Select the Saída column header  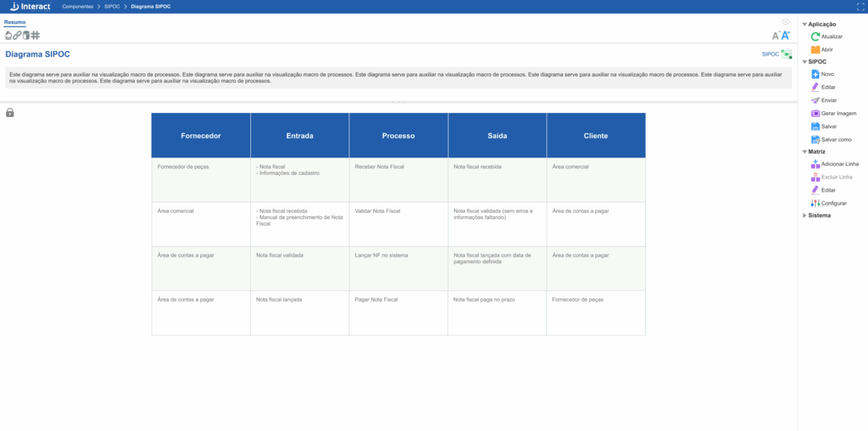point(497,135)
